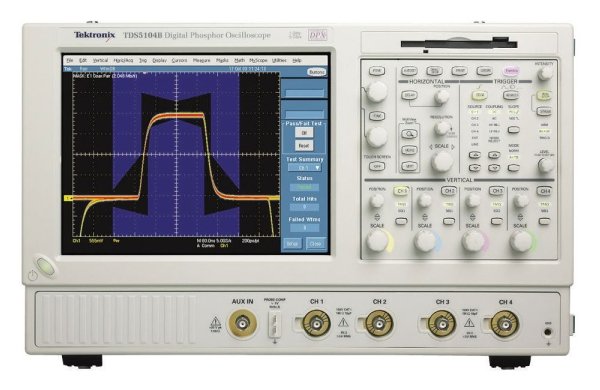
Task: Step trigger COUPLING down with arrow button
Action: click(x=494, y=168)
